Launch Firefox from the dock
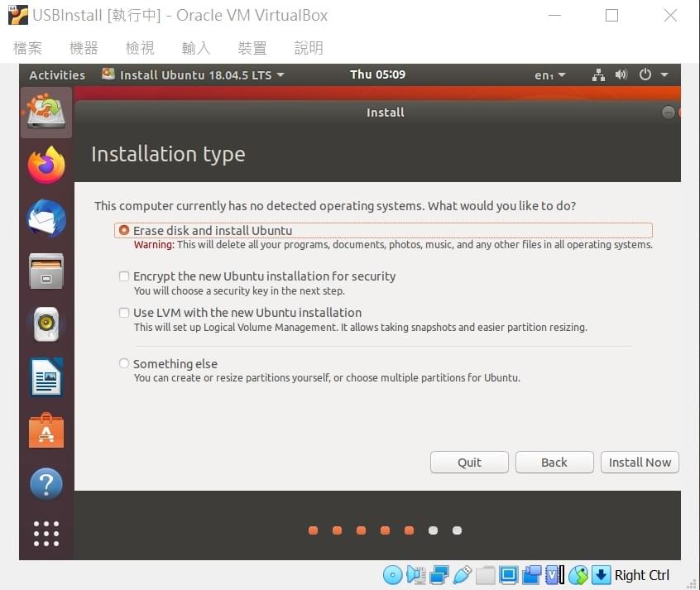 coord(46,165)
